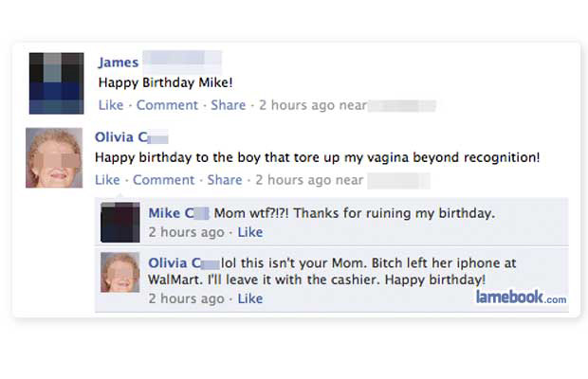This screenshot has height=379, width=588.
Task: Click Olivia's profile photo beside her post
Action: coord(56,157)
